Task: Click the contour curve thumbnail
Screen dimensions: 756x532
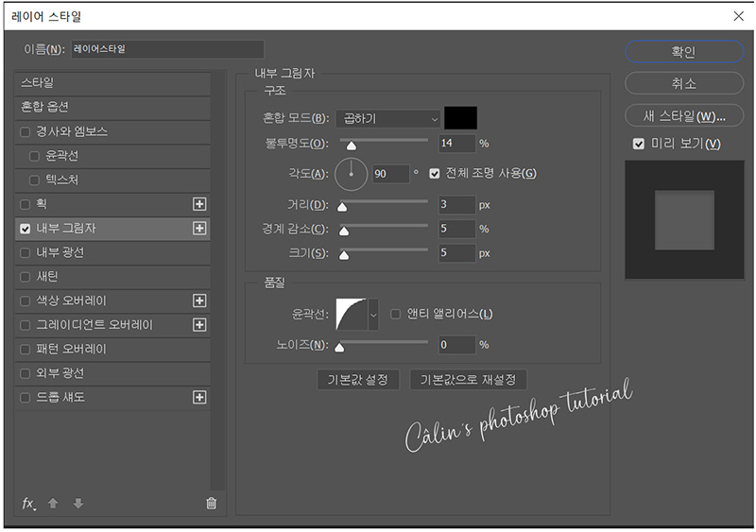Action: point(352,315)
